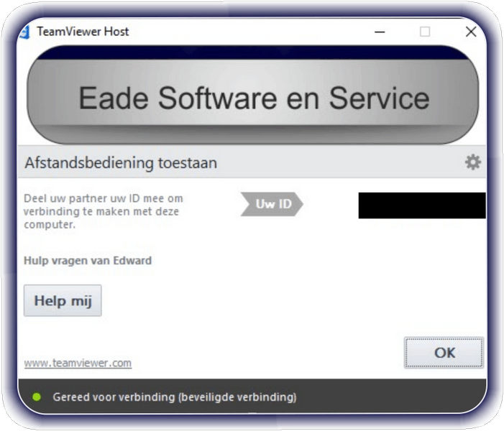Click the Eade Software en Service banner
This screenshot has width=504, height=431.
point(253,95)
